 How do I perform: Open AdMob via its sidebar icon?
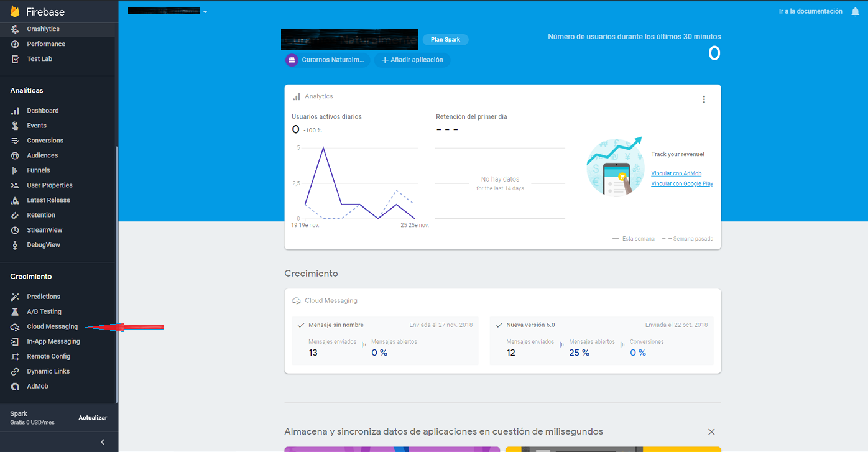click(16, 386)
